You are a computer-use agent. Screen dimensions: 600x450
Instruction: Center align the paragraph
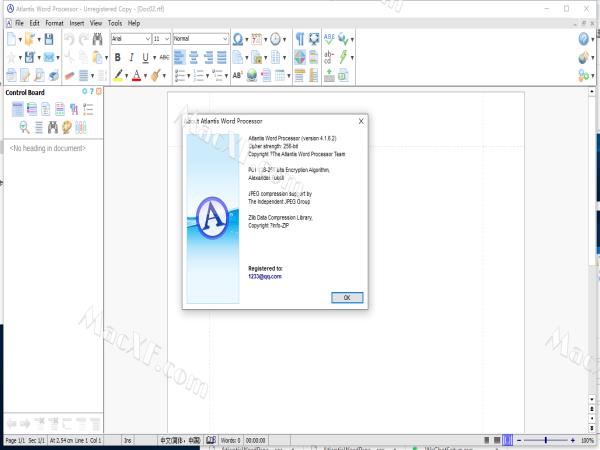click(x=194, y=57)
